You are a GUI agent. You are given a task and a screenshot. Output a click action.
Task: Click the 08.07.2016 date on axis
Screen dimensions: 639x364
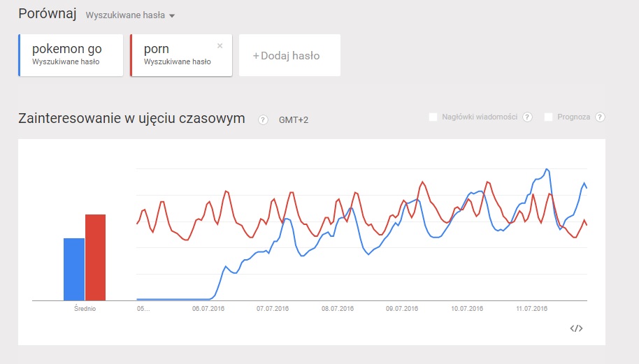pos(338,309)
